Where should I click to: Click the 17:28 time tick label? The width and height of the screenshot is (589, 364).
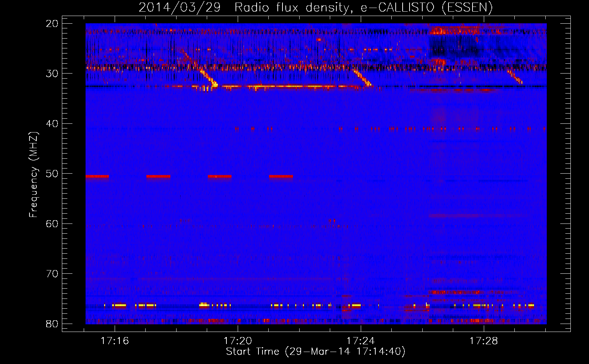pos(484,341)
